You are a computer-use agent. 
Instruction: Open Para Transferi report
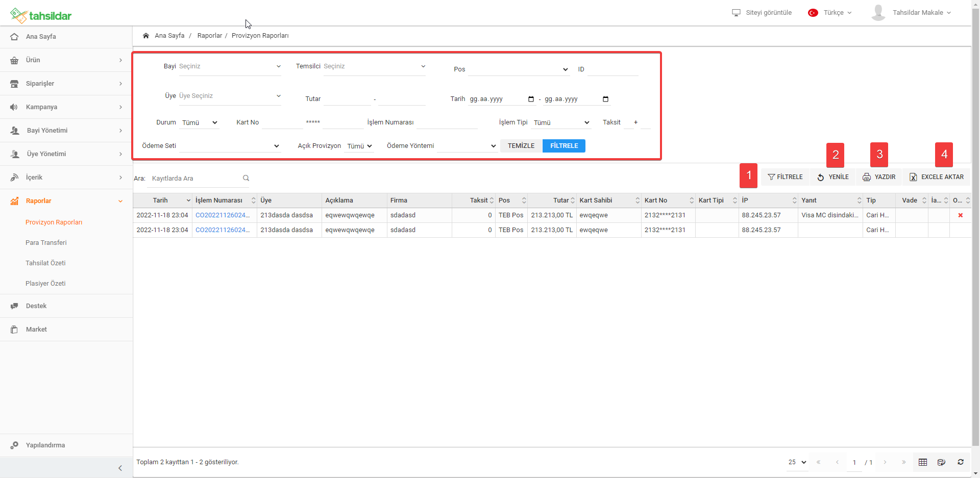coord(46,243)
